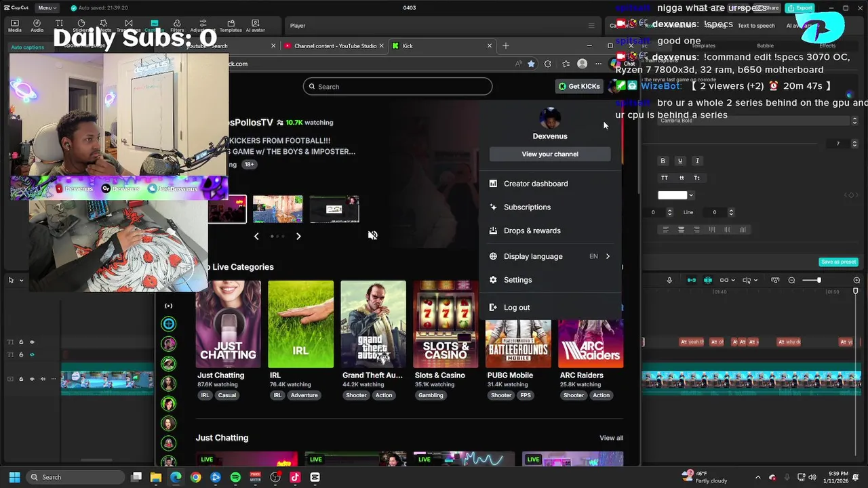This screenshot has height=488, width=868.
Task: Open CapCut Audio panel
Action: tap(37, 26)
